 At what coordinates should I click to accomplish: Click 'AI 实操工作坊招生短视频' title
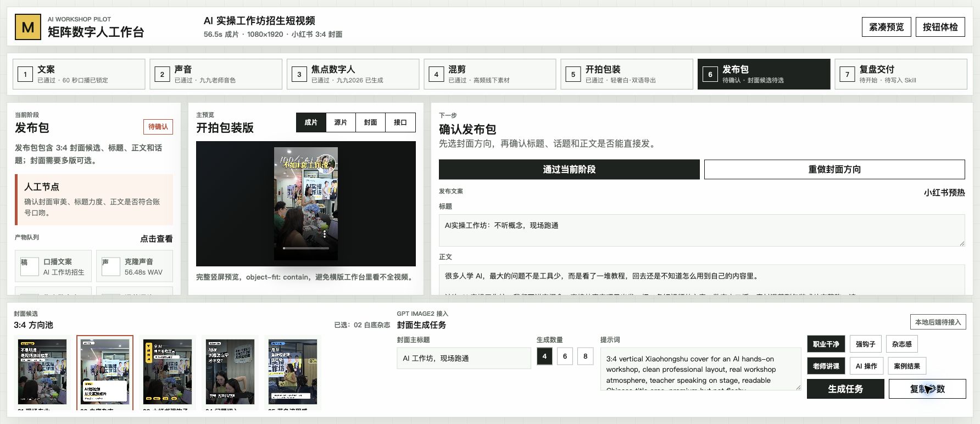pyautogui.click(x=259, y=21)
